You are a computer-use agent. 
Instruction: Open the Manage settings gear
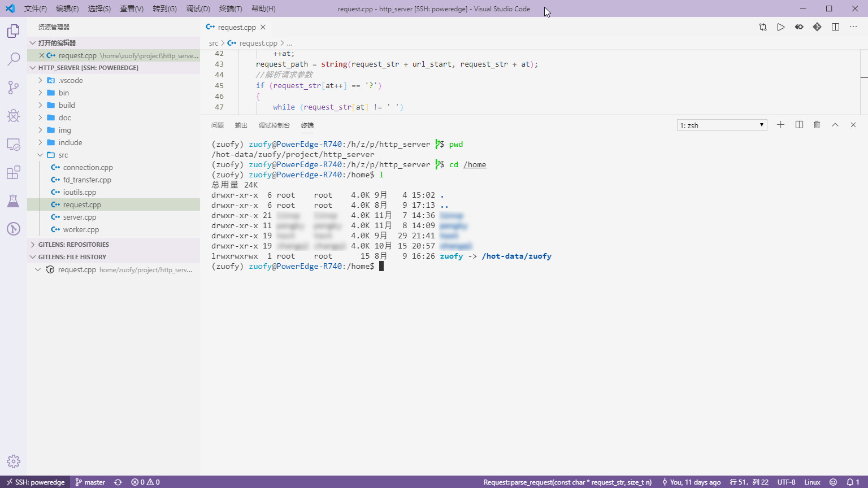(x=14, y=461)
